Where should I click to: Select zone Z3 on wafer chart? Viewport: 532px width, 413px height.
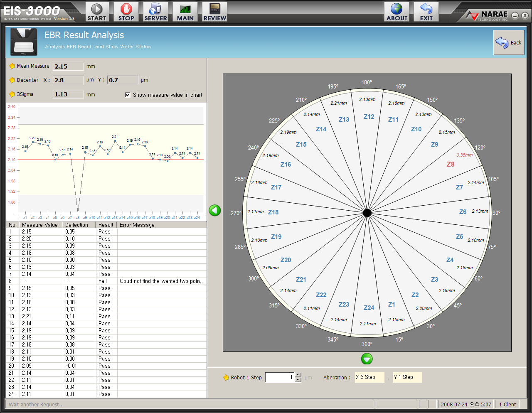coord(434,280)
